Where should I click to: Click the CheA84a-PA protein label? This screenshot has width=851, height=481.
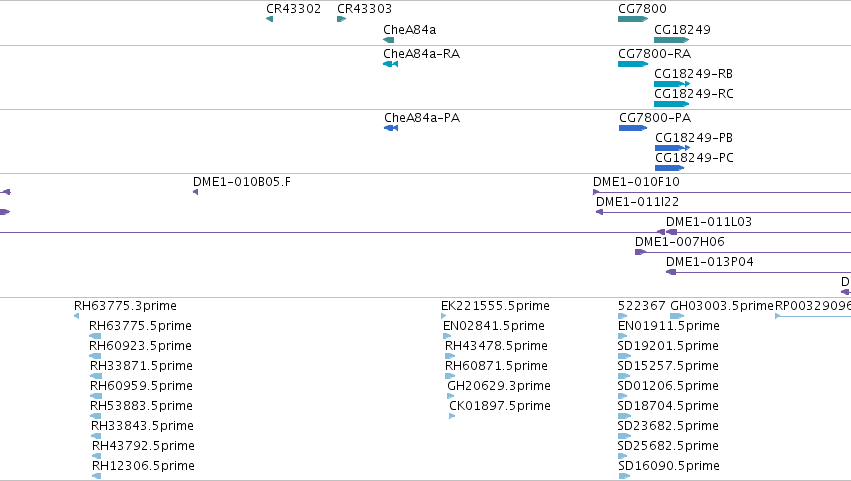[422, 118]
